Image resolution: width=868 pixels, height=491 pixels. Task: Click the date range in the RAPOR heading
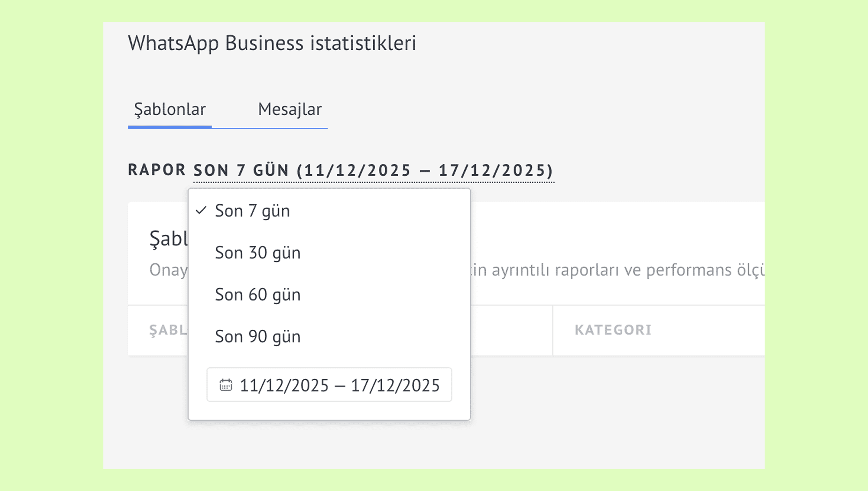424,170
